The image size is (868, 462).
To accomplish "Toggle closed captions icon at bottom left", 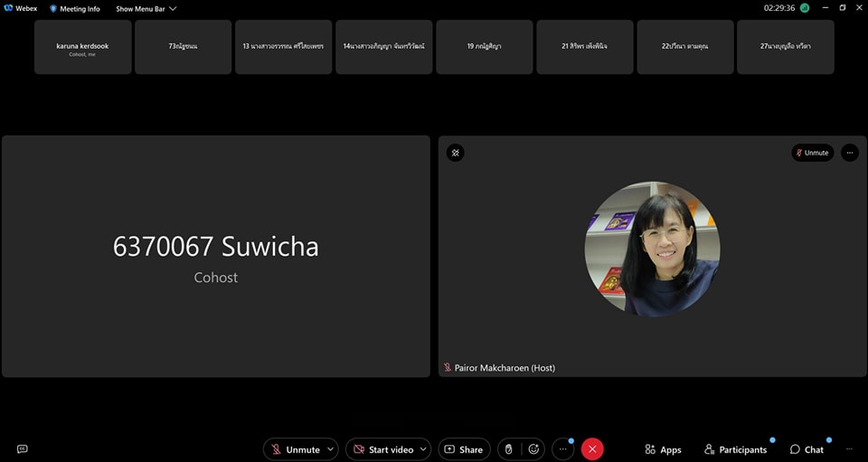I will coord(23,449).
